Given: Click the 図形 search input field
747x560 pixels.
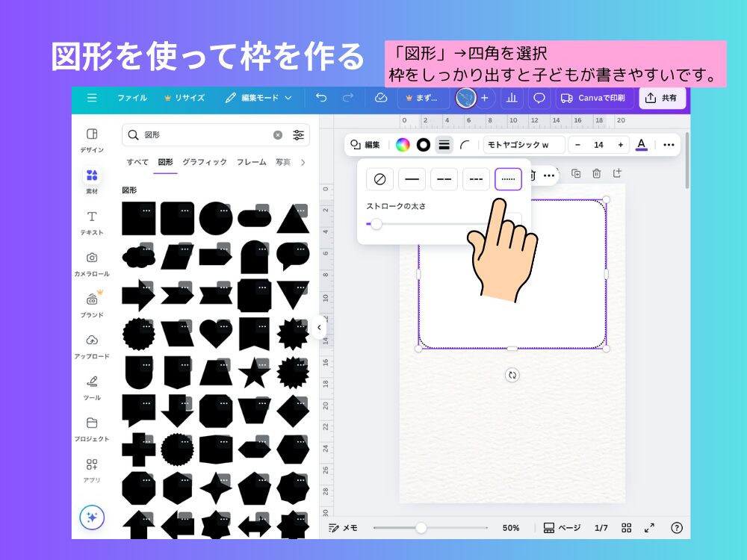Looking at the screenshot, I should (x=205, y=135).
